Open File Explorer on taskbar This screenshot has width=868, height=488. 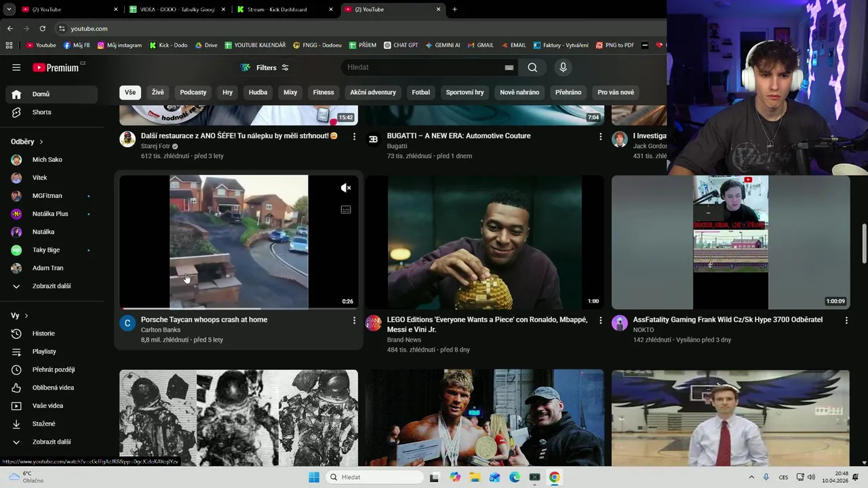(x=475, y=477)
